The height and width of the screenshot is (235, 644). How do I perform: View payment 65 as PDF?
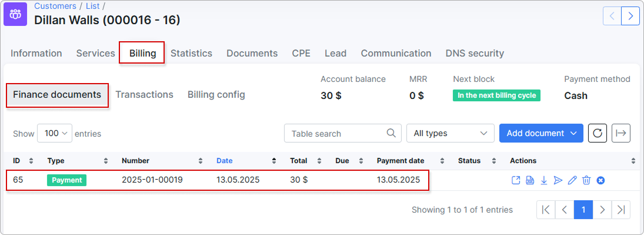point(530,180)
